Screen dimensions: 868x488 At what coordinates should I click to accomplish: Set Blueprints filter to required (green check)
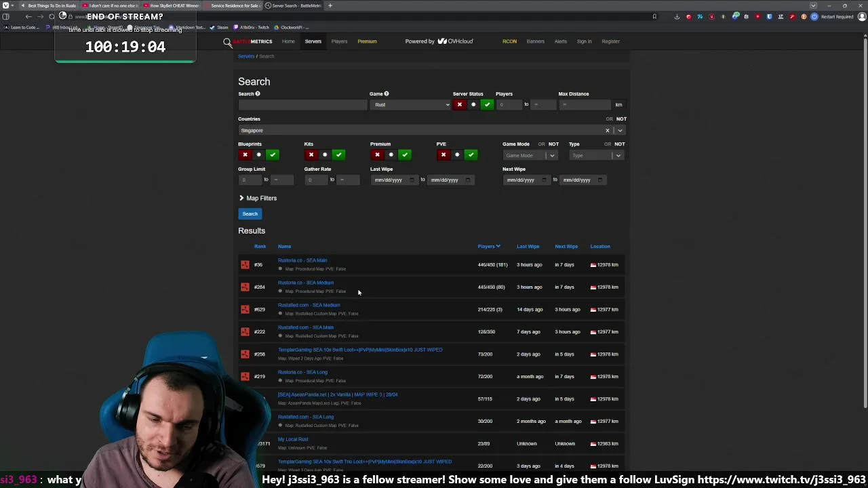pos(273,155)
